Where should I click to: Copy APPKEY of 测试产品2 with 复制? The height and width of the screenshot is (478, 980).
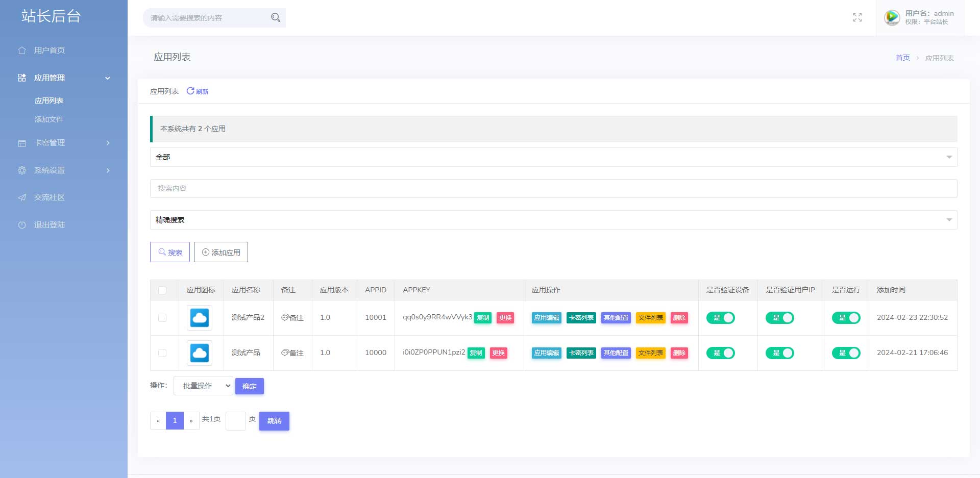pos(483,318)
